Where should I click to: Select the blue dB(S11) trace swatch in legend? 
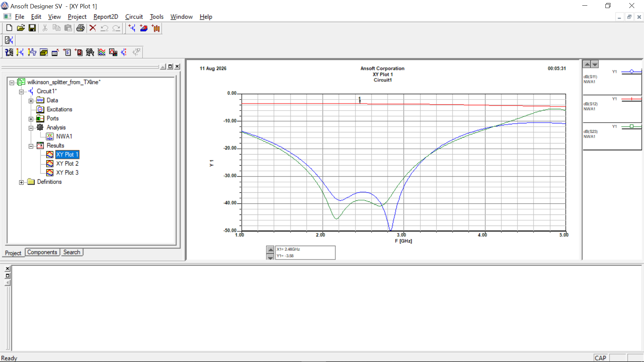tap(631, 71)
